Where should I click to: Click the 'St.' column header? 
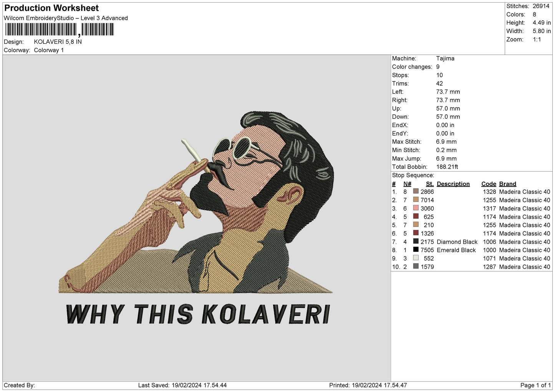click(430, 184)
